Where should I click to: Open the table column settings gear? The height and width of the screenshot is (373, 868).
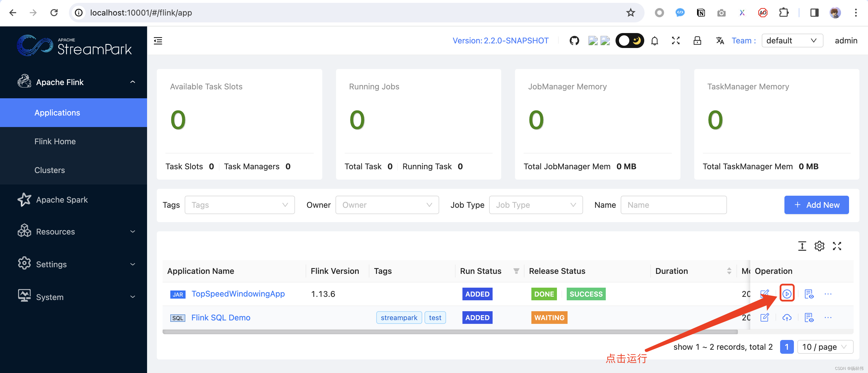click(819, 246)
